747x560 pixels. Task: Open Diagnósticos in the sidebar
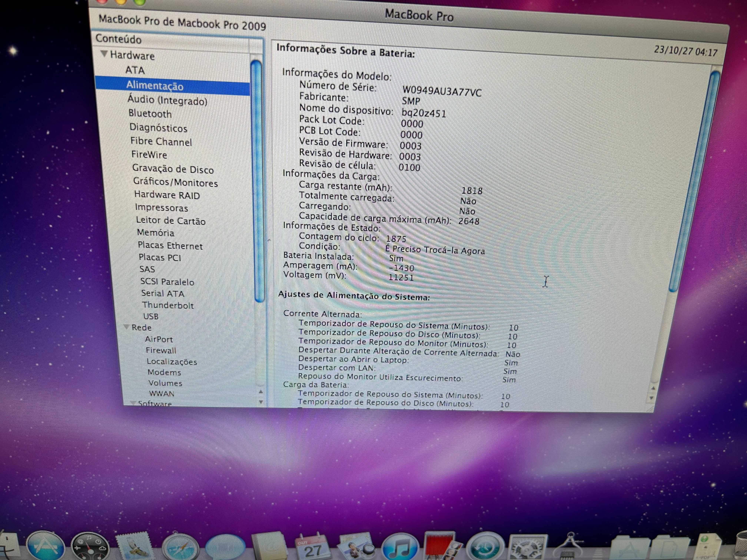pyautogui.click(x=158, y=128)
